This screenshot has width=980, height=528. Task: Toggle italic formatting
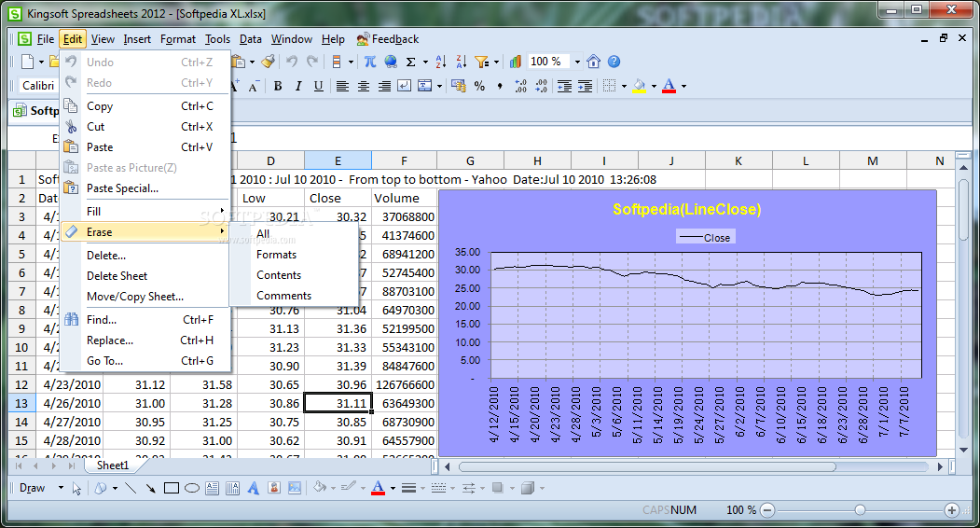pos(298,86)
